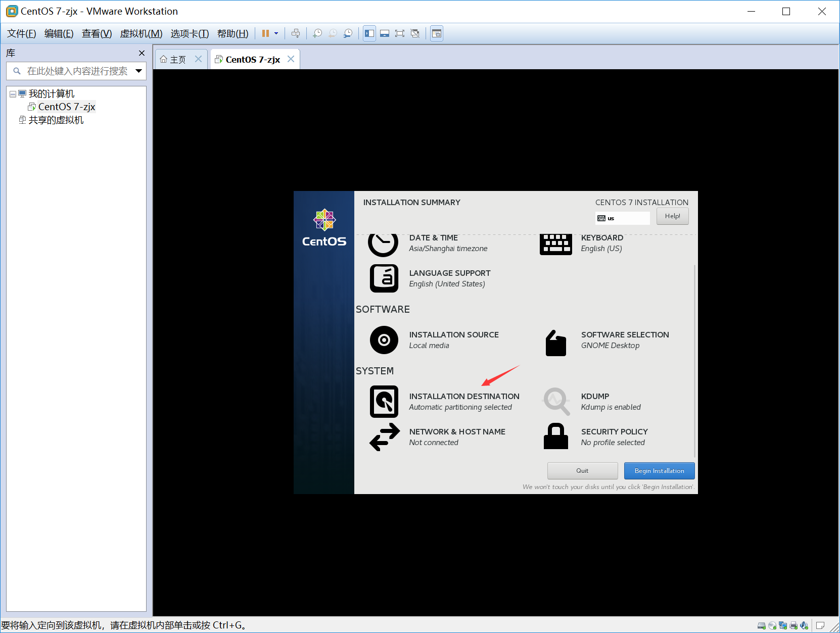The image size is (840, 633).
Task: Click the network adapter status bar icon
Action: (x=783, y=626)
